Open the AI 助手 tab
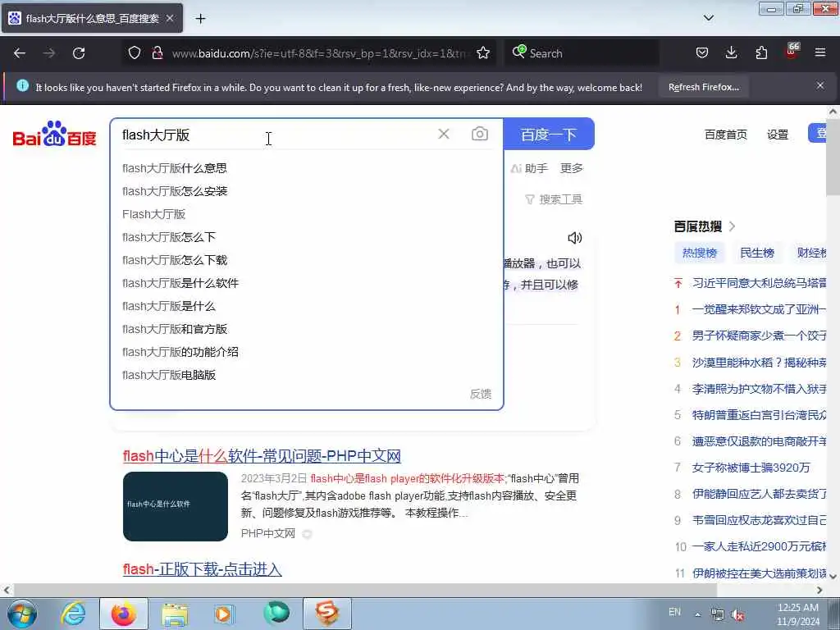Screen dimensions: 840x630 click(529, 168)
